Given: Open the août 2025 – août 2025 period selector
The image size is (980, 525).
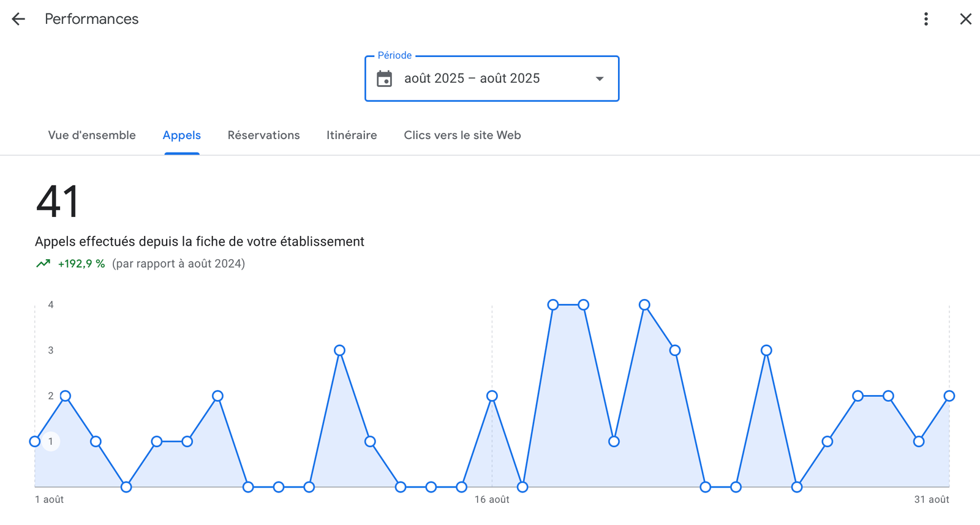Looking at the screenshot, I should 472,78.
